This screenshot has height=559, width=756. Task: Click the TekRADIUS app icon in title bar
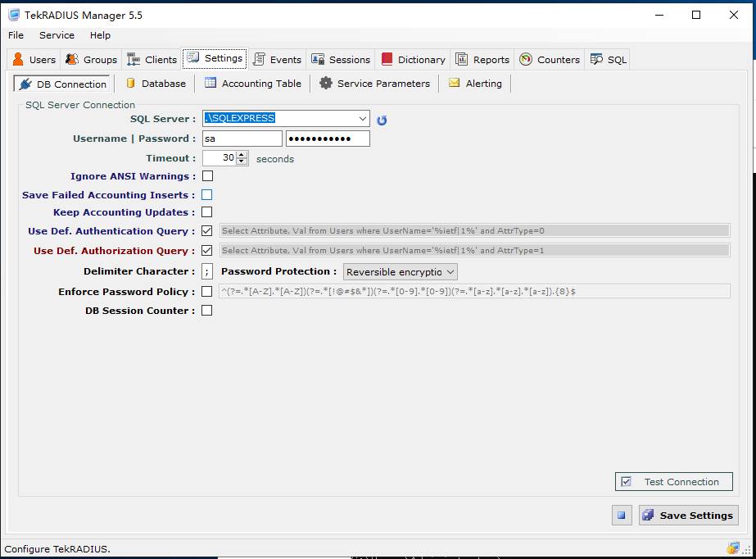pyautogui.click(x=14, y=15)
